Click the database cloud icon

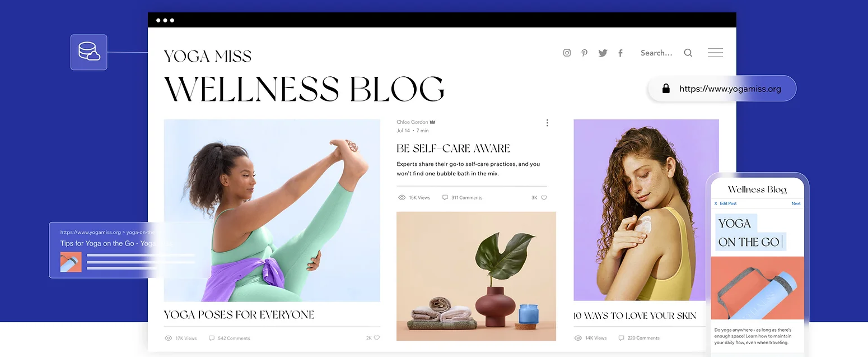(88, 52)
